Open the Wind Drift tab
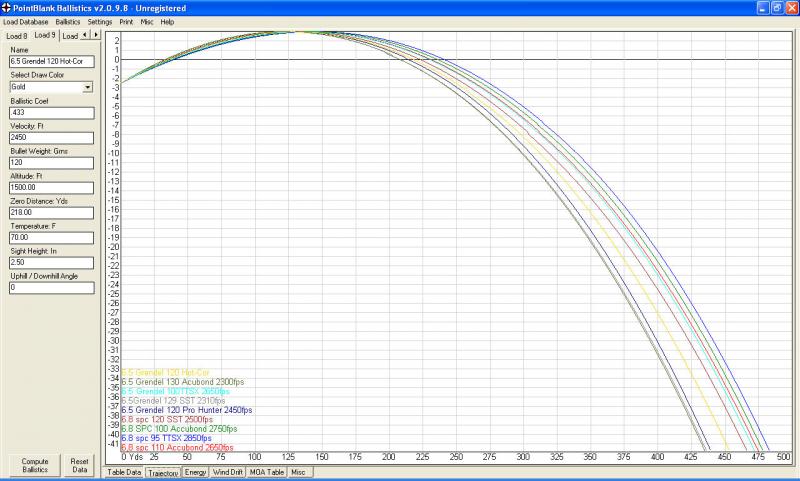 click(229, 472)
